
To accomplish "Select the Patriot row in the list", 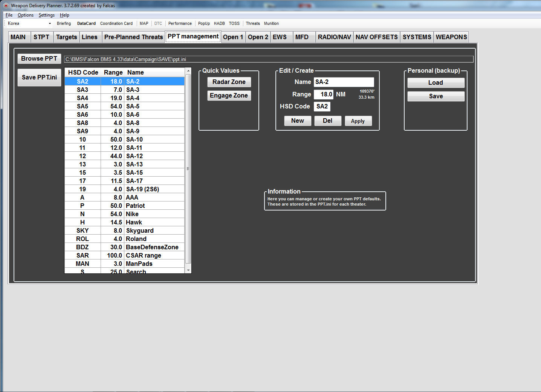I will click(x=125, y=206).
